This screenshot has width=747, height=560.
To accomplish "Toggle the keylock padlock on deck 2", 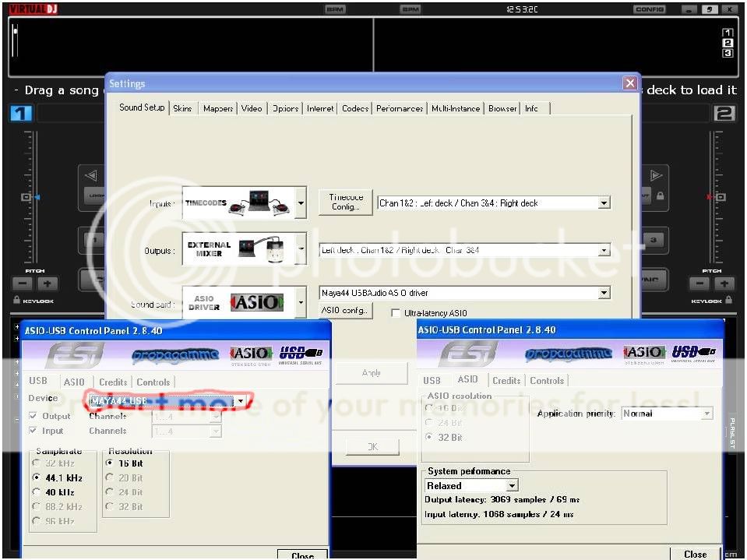I will (728, 300).
